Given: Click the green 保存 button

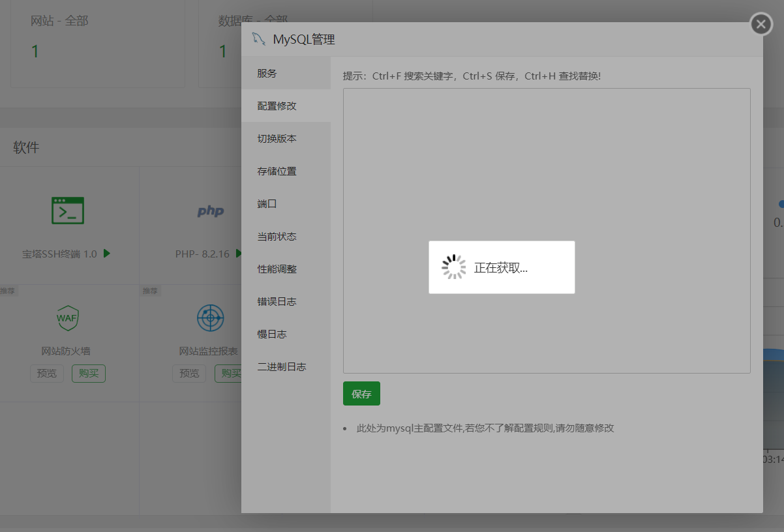Looking at the screenshot, I should point(361,394).
